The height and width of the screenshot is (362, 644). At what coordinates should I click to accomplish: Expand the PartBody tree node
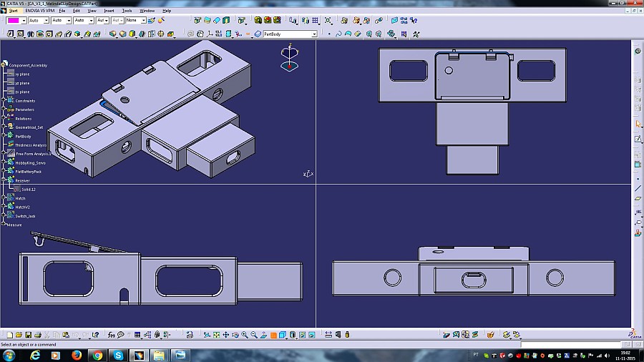pos(4,135)
